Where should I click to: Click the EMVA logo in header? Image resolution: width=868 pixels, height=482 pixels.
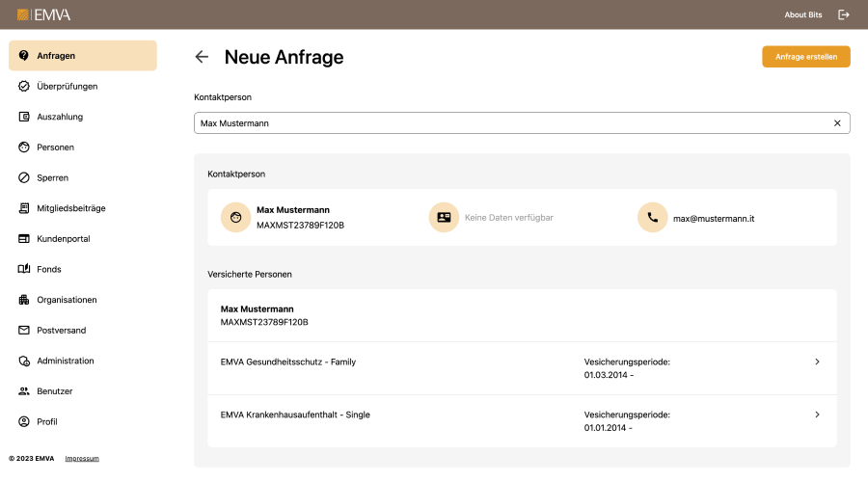click(x=43, y=14)
